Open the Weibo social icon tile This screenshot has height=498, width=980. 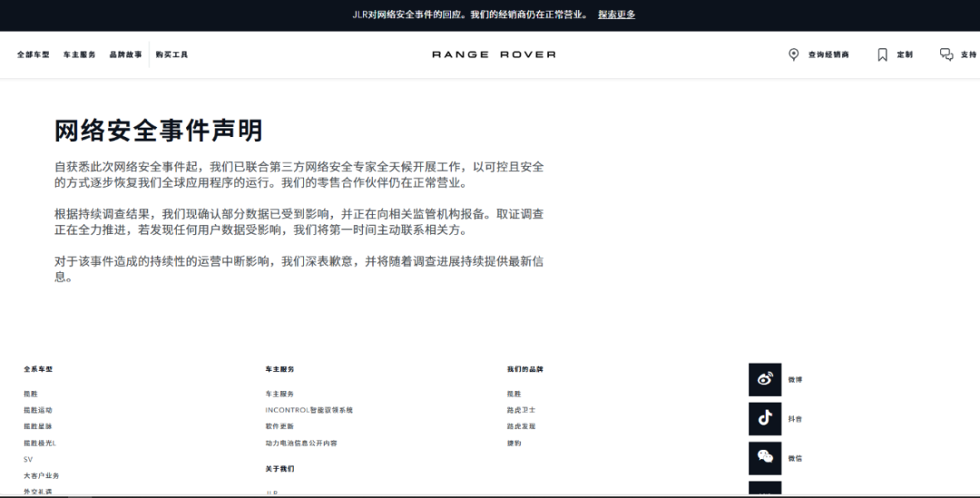tap(765, 379)
